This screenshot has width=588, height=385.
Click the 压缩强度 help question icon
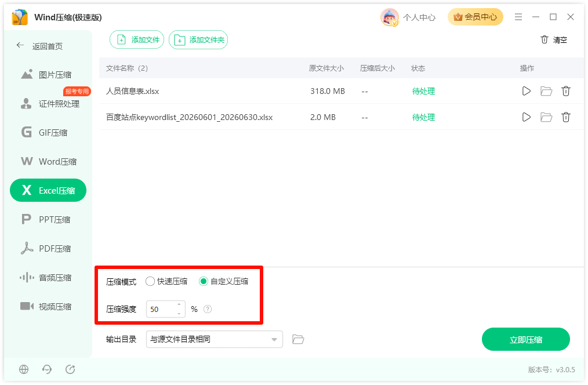tap(208, 309)
